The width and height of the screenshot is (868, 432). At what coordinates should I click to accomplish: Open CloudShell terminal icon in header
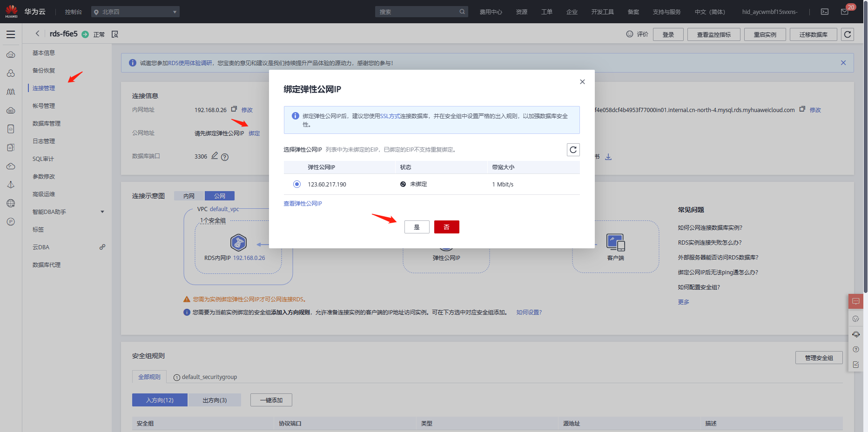pos(825,12)
